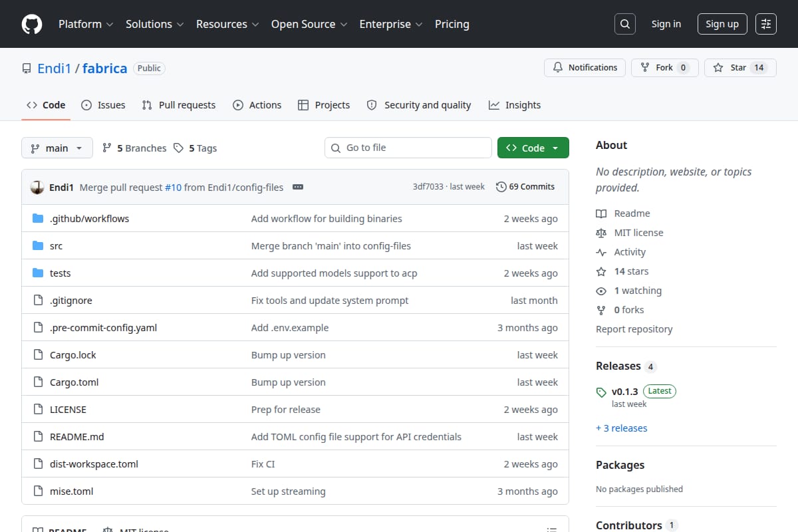798x532 pixels.
Task: Open the Cargo.lock file
Action: click(72, 355)
